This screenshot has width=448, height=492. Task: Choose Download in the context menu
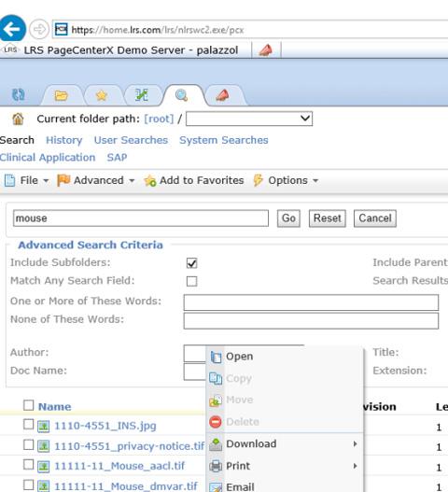pos(285,444)
